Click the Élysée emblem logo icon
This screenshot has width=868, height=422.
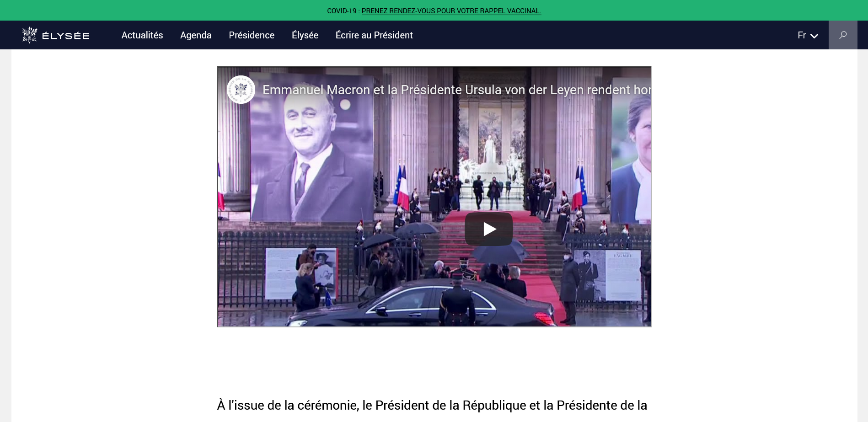(x=30, y=35)
